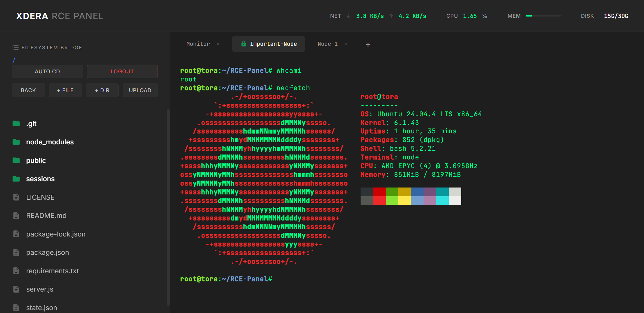This screenshot has width=644, height=313.
Task: Click the root path slash breadcrumb
Action: click(x=14, y=60)
